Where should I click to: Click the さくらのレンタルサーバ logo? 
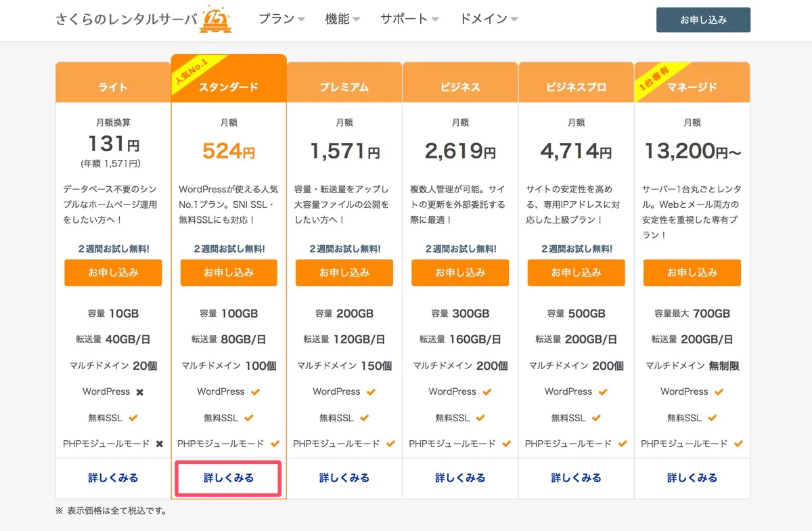pos(127,19)
